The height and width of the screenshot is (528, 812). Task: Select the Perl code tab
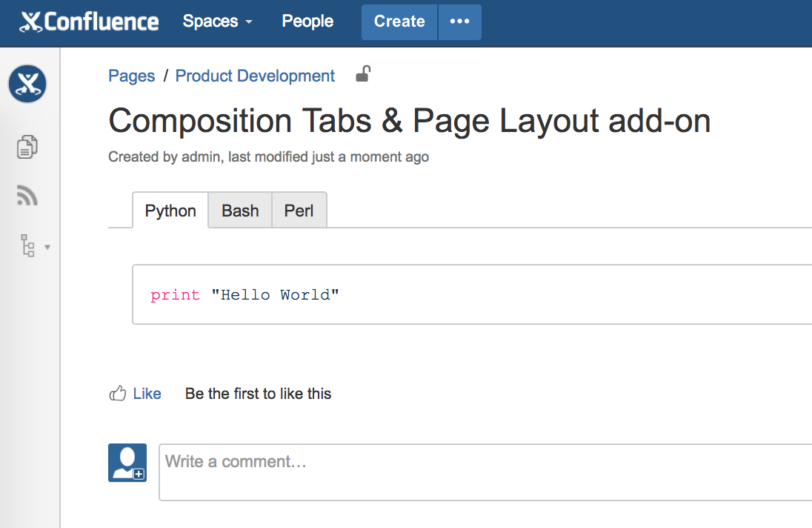click(x=299, y=211)
